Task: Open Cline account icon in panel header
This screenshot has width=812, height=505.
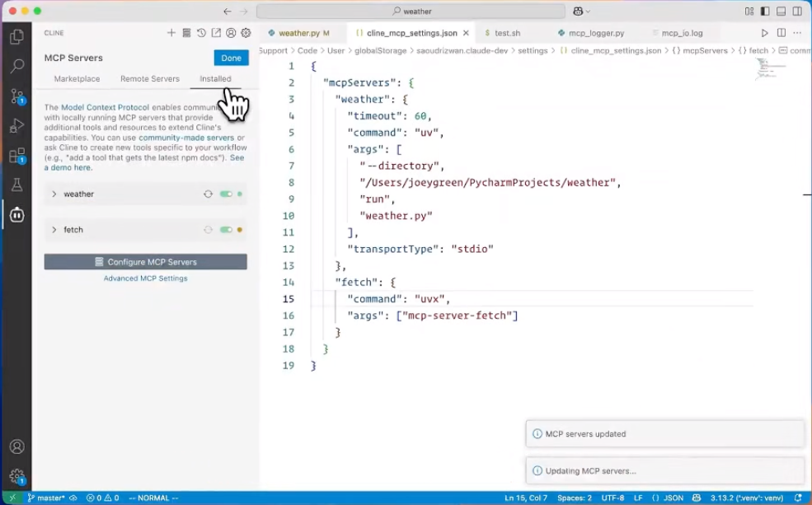Action: click(x=231, y=33)
